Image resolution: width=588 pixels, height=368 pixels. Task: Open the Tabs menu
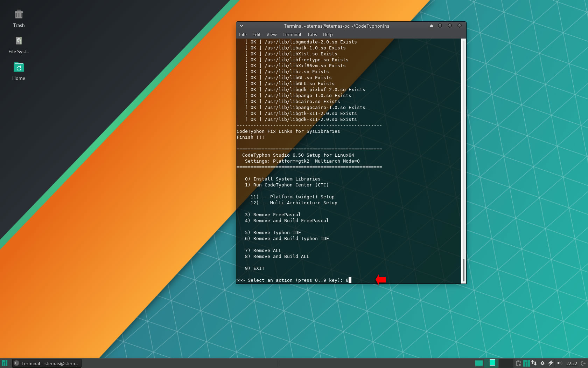(x=312, y=35)
